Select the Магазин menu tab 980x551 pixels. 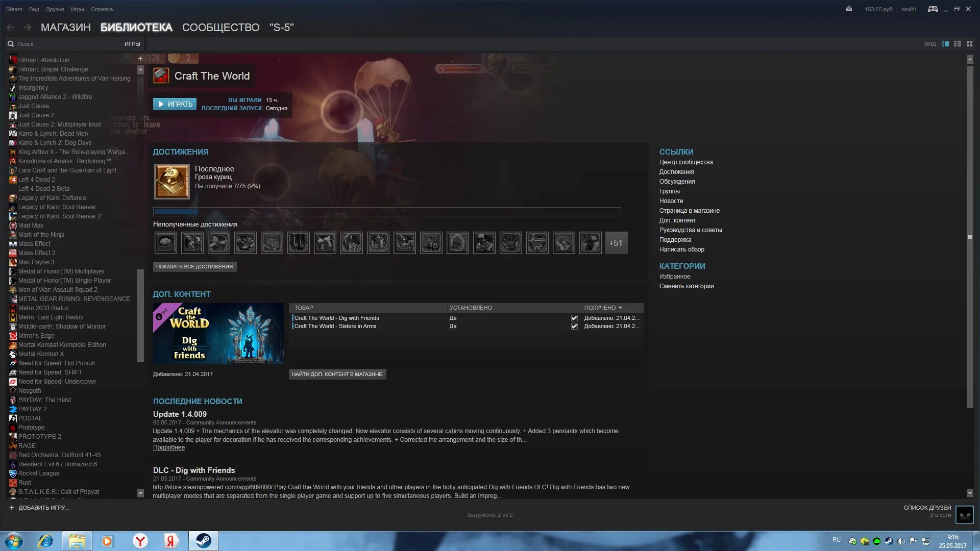65,27
